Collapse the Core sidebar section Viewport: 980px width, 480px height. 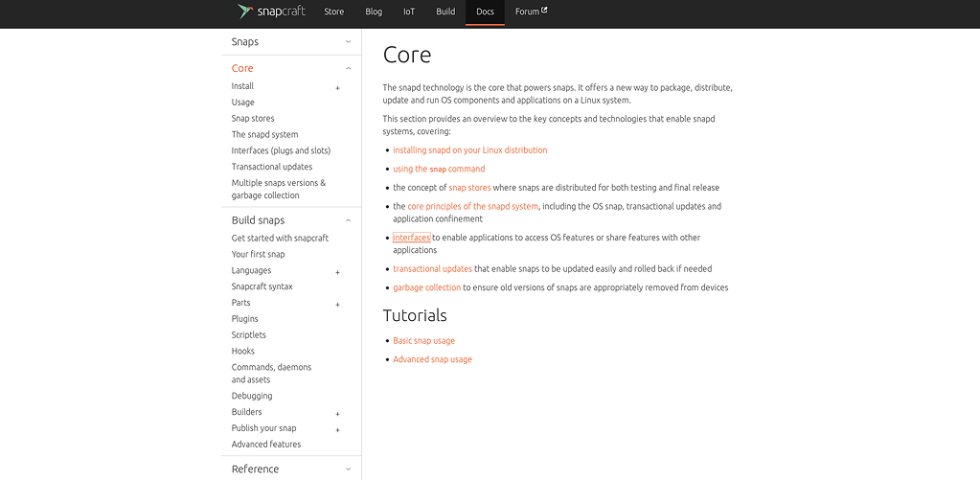coord(348,69)
